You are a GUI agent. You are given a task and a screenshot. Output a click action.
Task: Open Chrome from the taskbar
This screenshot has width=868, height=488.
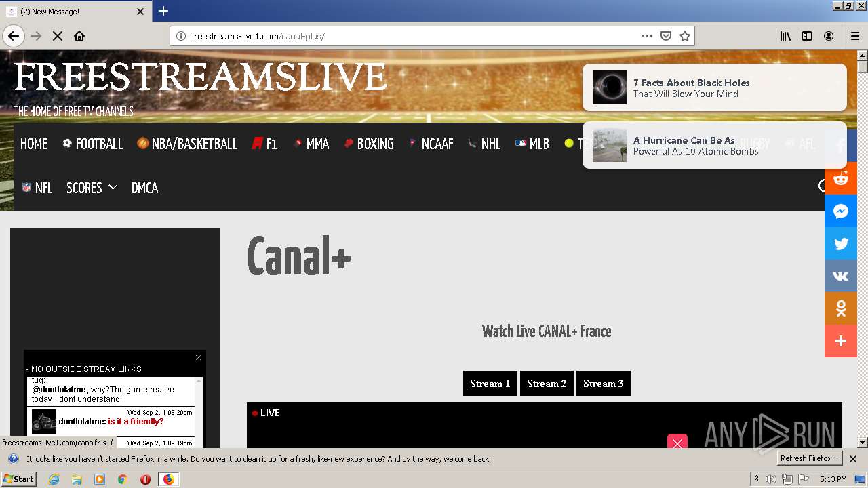click(x=123, y=479)
